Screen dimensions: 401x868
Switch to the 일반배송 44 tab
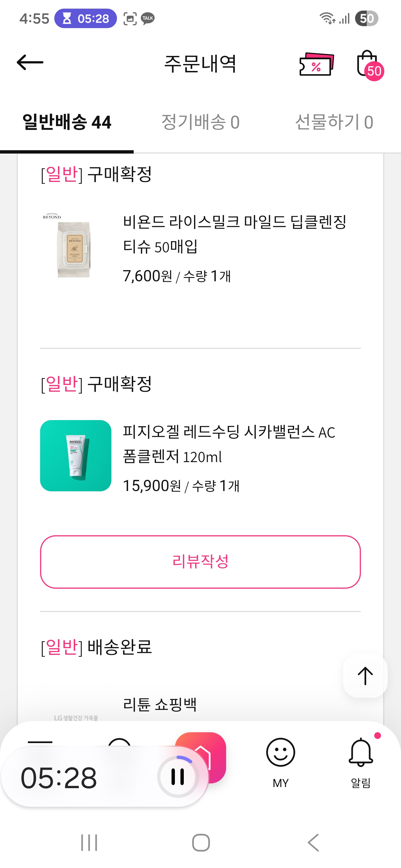pos(67,122)
